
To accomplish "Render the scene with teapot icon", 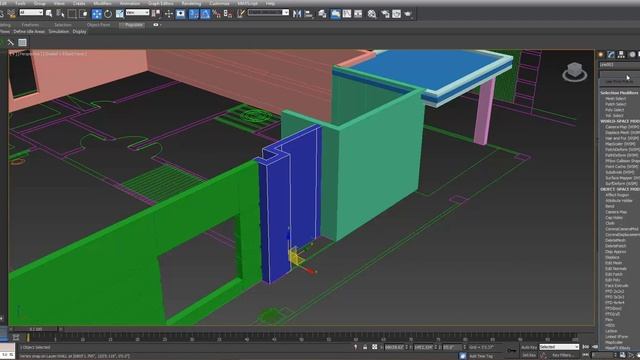I will tap(408, 14).
